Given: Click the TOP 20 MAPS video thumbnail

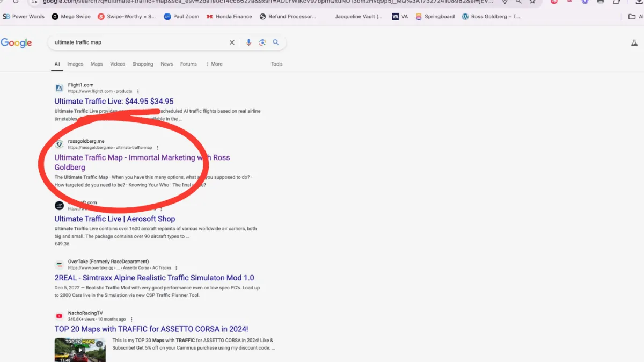Looking at the screenshot, I should point(80,349).
